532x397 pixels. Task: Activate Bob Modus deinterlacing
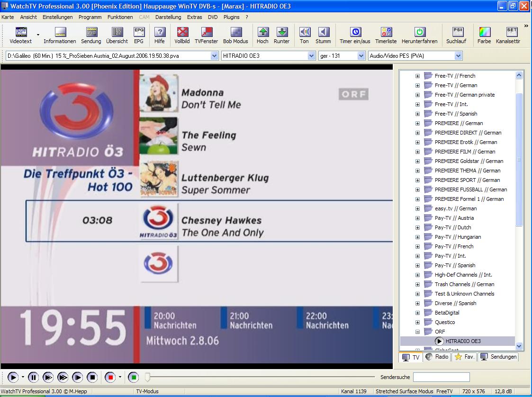(235, 35)
